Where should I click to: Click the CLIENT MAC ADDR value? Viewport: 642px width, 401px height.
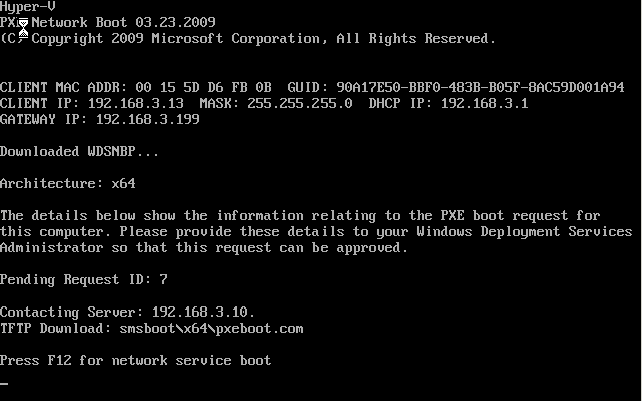tap(203, 87)
